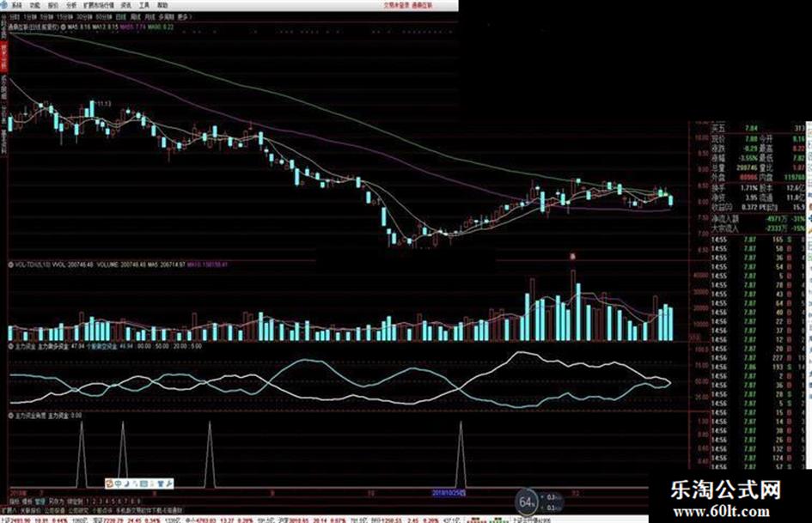
Task: Switch chart to 1分钟 period
Action: (x=31, y=16)
